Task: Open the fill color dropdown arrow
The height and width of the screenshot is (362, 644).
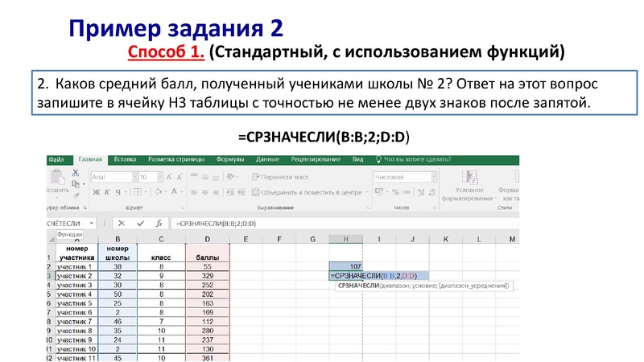Action: [166, 192]
